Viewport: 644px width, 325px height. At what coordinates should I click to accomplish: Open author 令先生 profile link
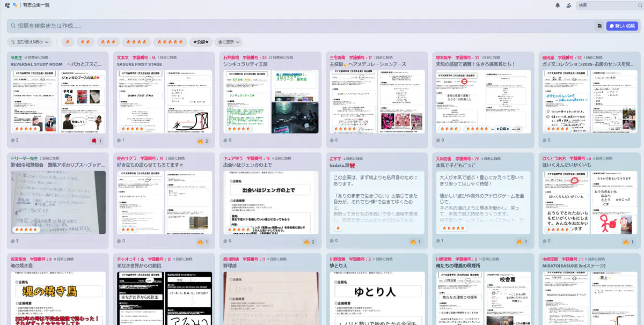pos(16,57)
